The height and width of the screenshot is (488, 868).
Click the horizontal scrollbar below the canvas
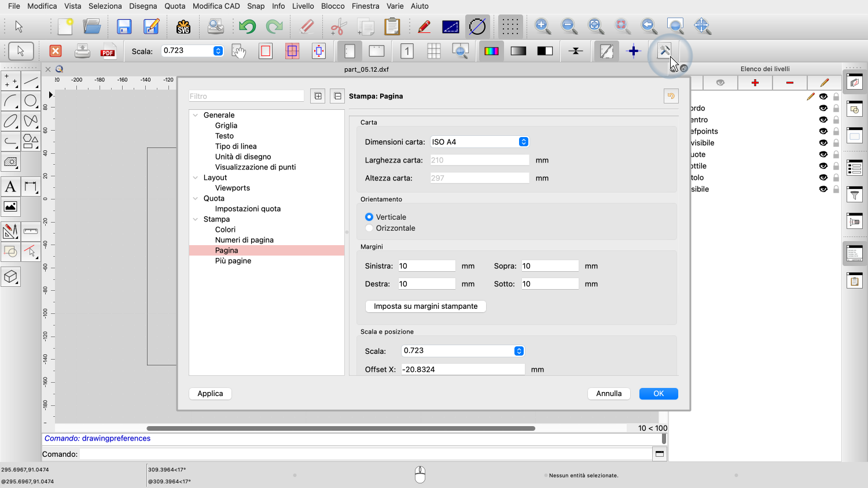click(341, 428)
